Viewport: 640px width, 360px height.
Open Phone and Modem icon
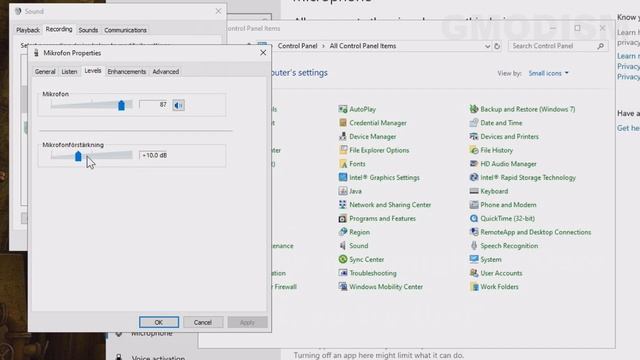click(474, 204)
